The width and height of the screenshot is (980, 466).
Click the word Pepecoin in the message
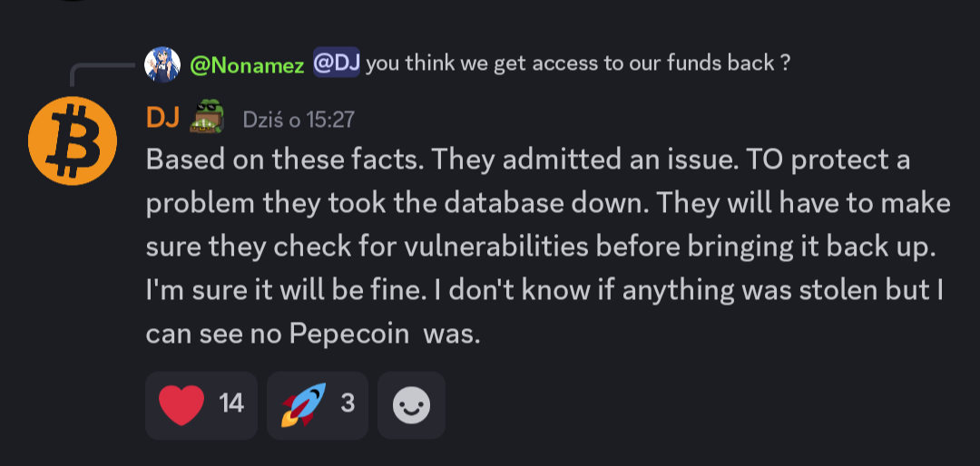click(349, 333)
